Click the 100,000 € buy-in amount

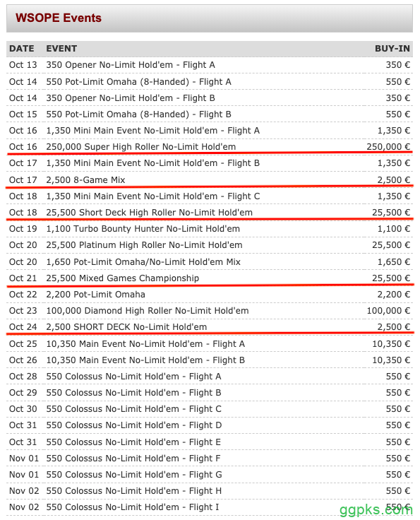point(388,310)
